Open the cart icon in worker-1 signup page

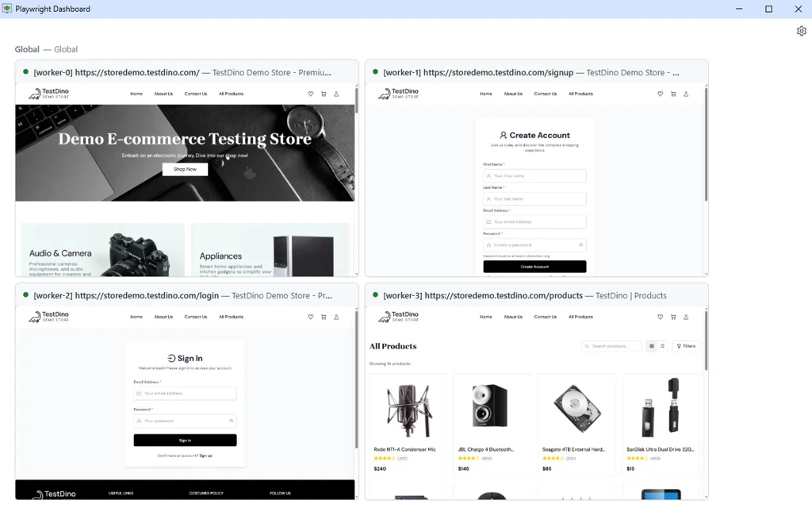point(673,94)
